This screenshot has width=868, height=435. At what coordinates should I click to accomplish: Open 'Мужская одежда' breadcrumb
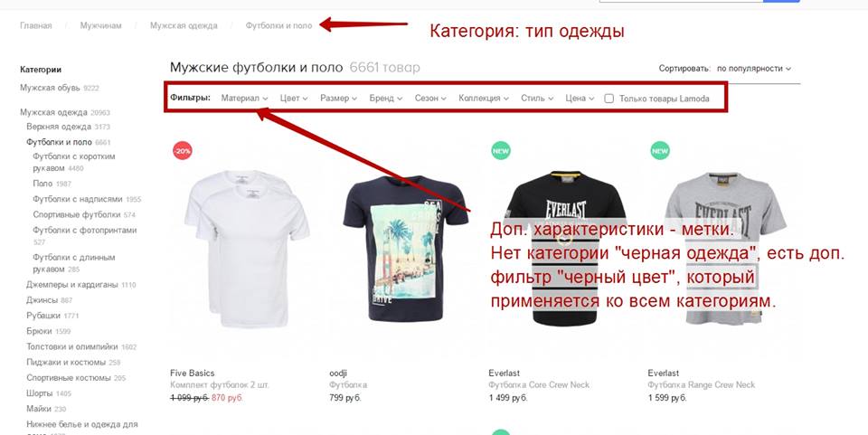184,25
